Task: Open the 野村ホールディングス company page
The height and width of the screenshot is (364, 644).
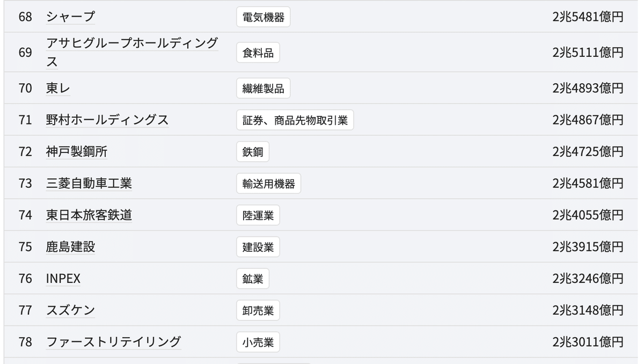Action: coord(107,120)
